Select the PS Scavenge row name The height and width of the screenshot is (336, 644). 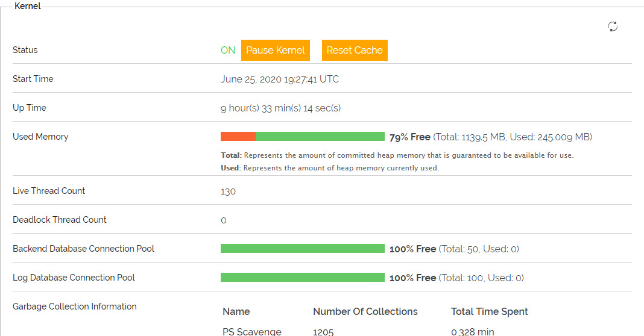coord(251,331)
